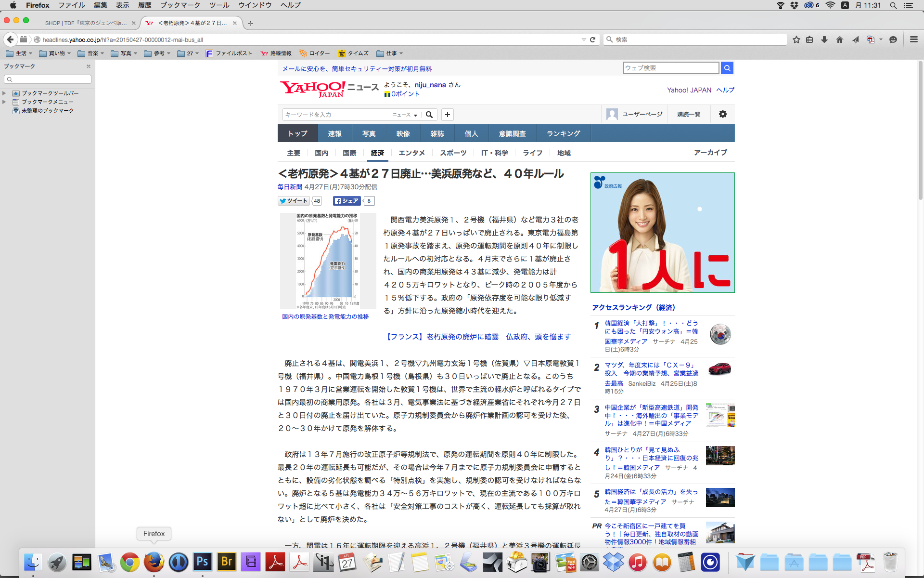Expand the ブックマークツールバー tree item
Screen dimensions: 924x578
4,93
